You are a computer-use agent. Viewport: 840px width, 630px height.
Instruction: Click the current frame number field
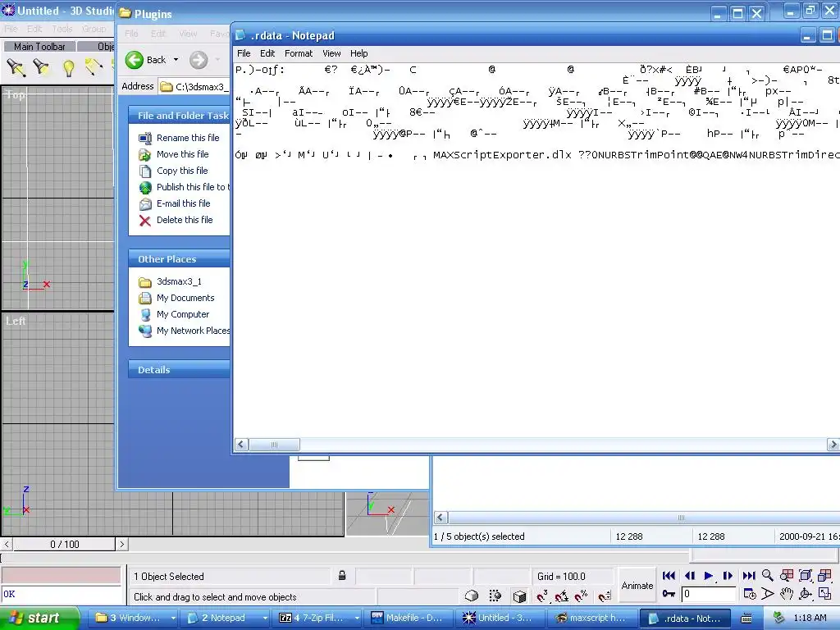(708, 594)
